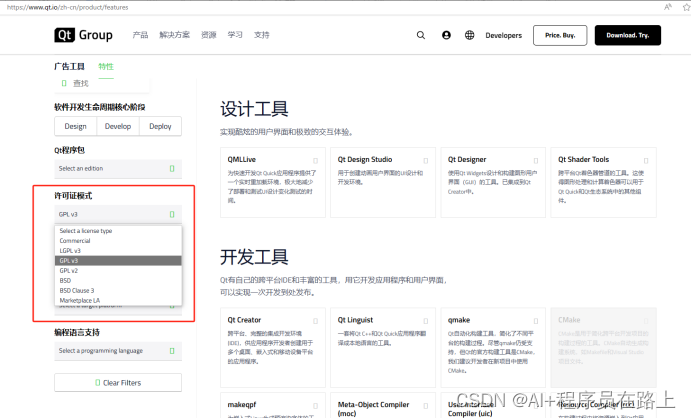Choose the highlighted GPL v3 list option
The height and width of the screenshot is (419, 691).
click(x=118, y=261)
